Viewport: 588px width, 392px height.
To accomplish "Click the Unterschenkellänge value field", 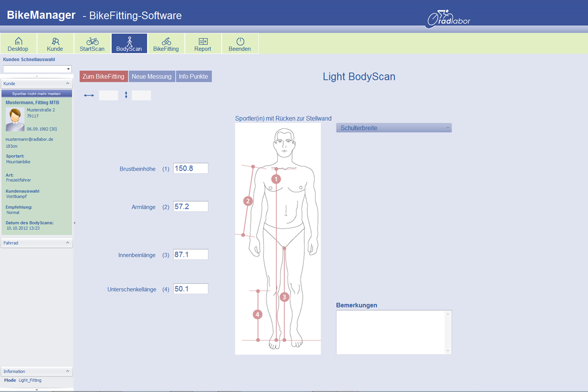I will point(191,289).
